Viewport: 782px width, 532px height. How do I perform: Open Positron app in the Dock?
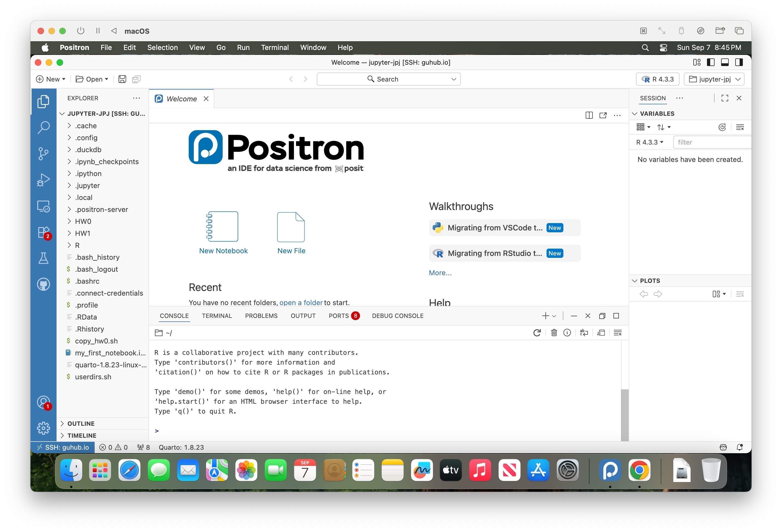(610, 470)
